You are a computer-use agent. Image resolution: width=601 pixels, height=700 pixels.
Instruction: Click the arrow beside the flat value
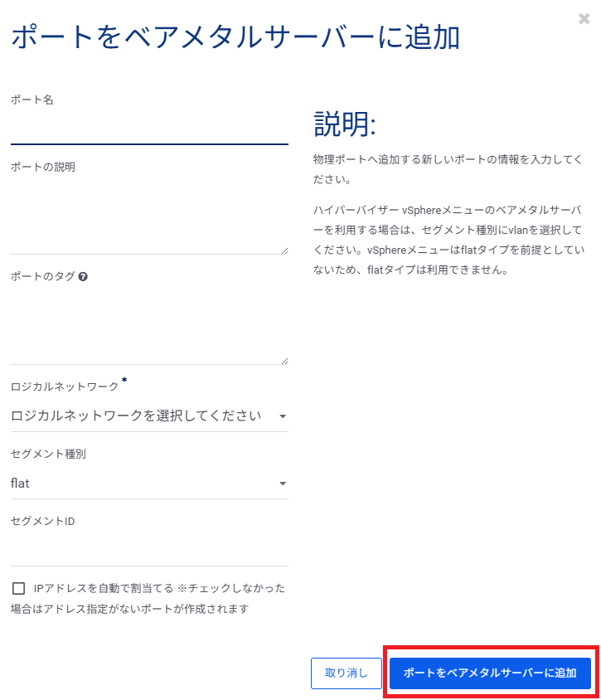283,484
